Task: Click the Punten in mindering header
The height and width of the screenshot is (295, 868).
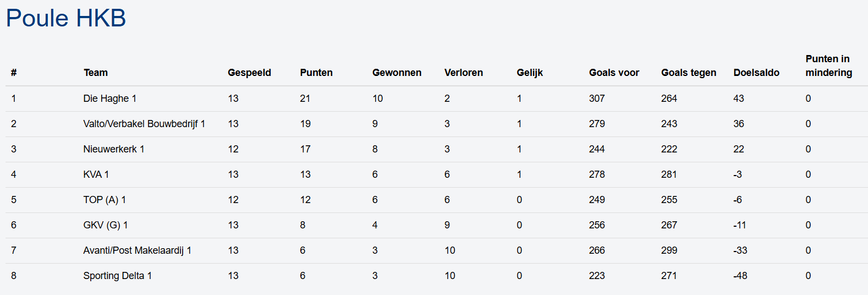Action: [x=828, y=65]
